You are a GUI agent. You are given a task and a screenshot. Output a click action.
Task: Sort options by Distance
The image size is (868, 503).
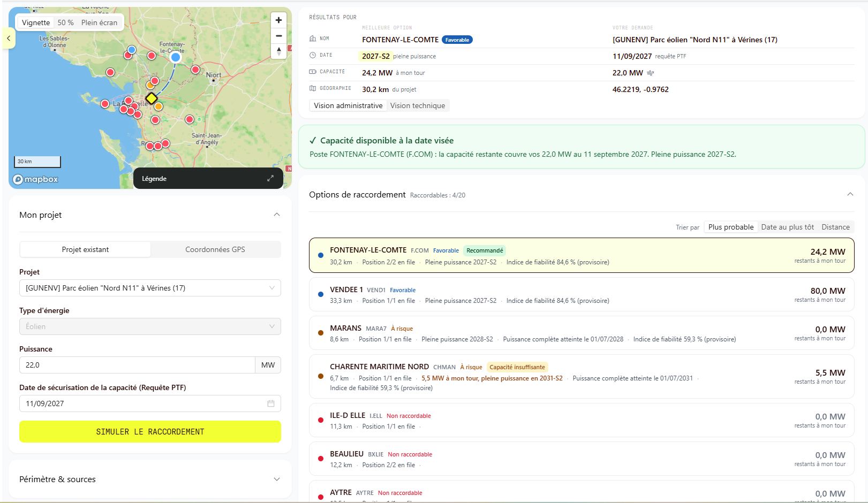(835, 227)
